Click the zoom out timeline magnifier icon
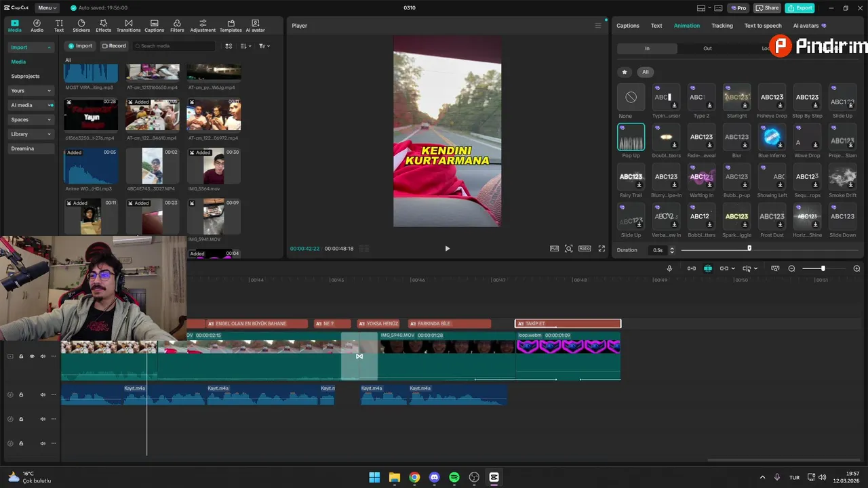 click(x=791, y=268)
